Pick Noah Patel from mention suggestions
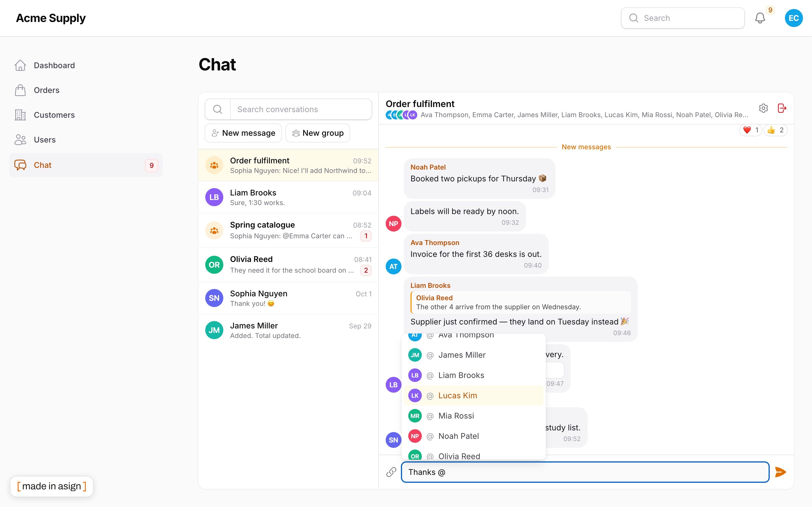Image resolution: width=812 pixels, height=507 pixels. tap(473, 436)
